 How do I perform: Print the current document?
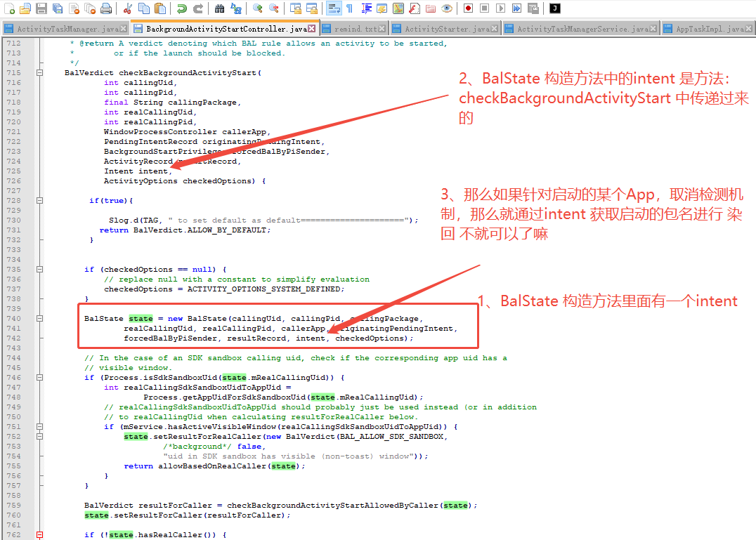pos(106,8)
